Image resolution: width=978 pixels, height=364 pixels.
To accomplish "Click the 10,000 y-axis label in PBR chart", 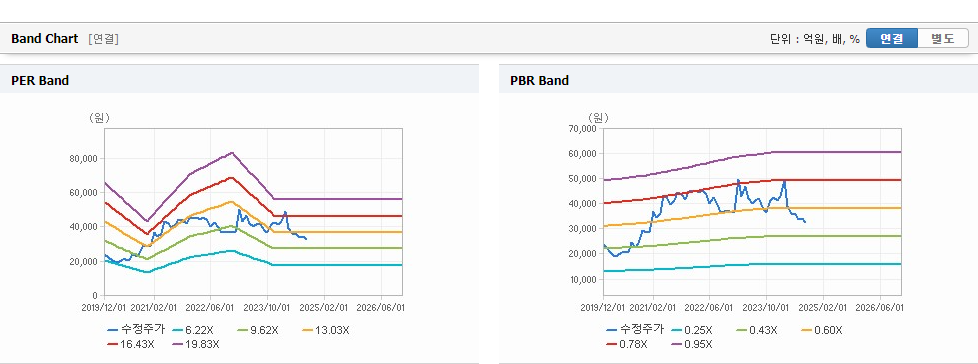I will coord(583,279).
